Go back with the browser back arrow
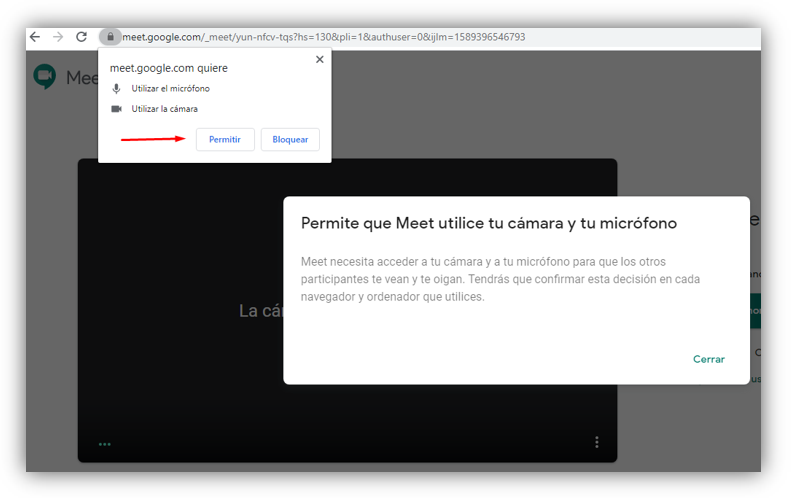Image resolution: width=794 pixels, height=498 pixels. pyautogui.click(x=34, y=37)
